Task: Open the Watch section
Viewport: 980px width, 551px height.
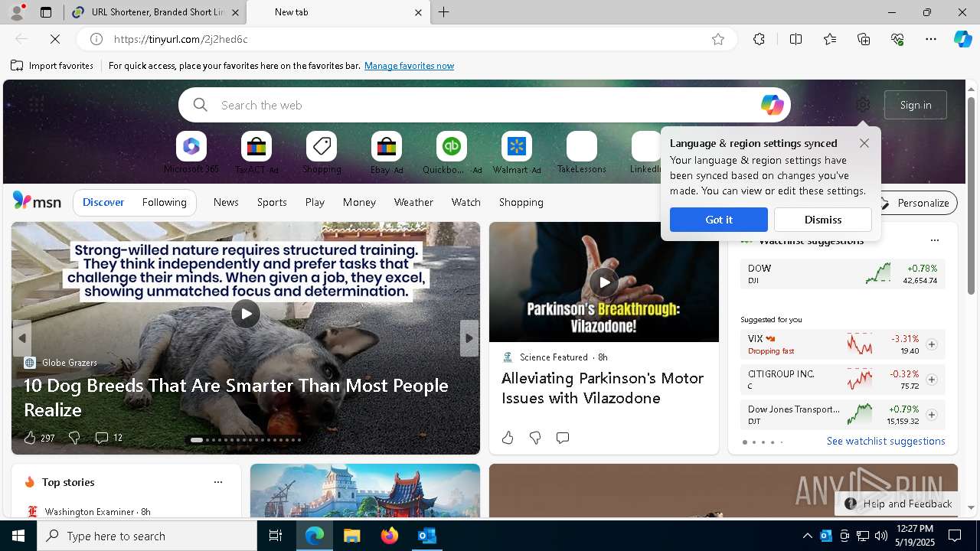Action: [466, 202]
